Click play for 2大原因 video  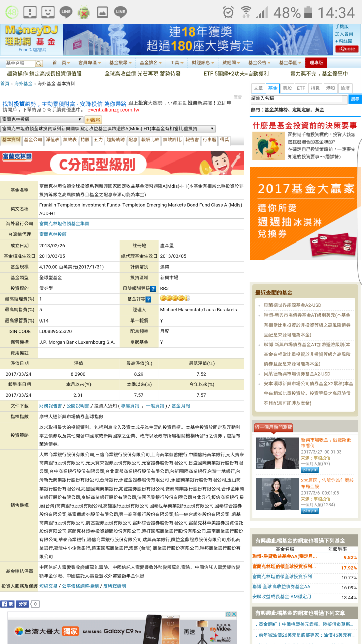[310, 511]
